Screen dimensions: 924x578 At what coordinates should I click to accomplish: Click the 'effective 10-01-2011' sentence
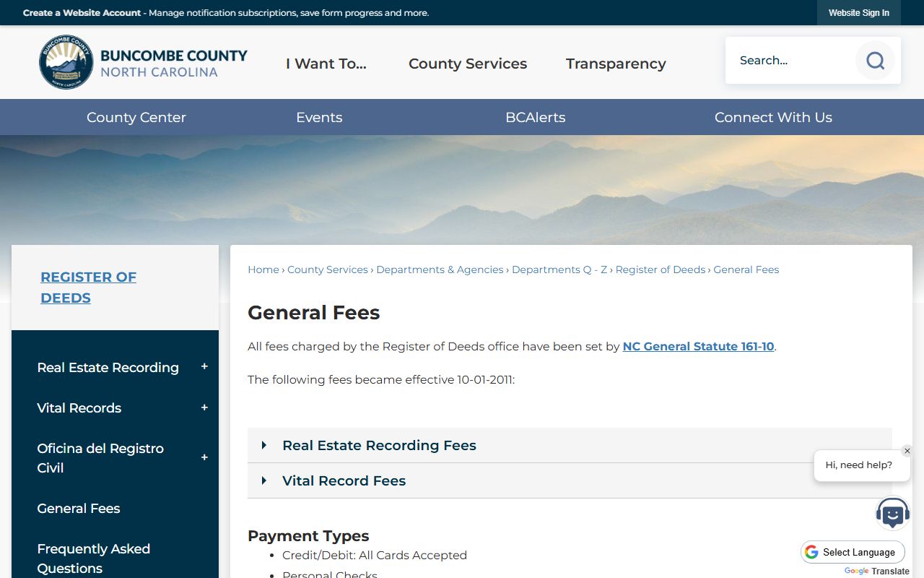tap(381, 379)
